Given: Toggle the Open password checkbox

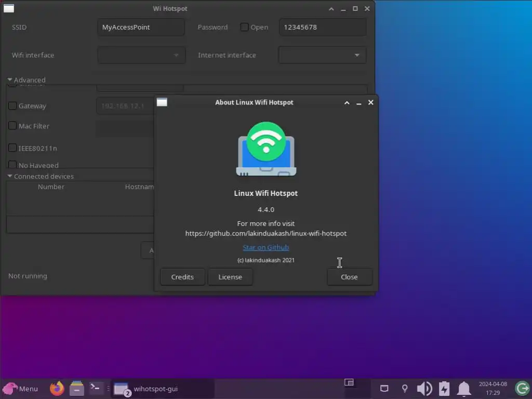Looking at the screenshot, I should point(244,27).
